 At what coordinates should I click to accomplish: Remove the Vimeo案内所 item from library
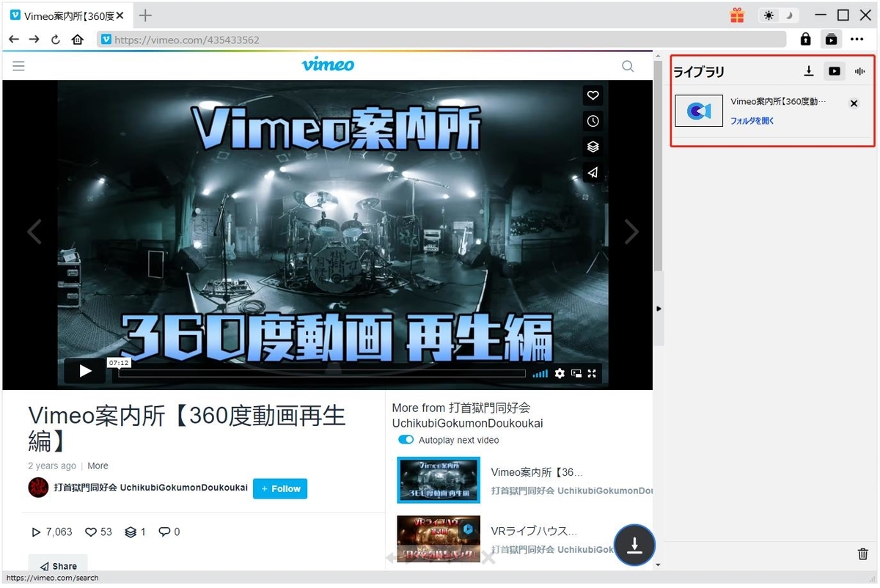854,103
